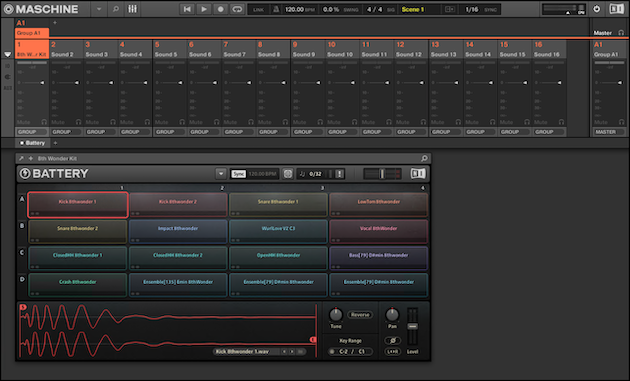Toggle the mixer view icon in header
The width and height of the screenshot is (630, 381).
tap(133, 9)
